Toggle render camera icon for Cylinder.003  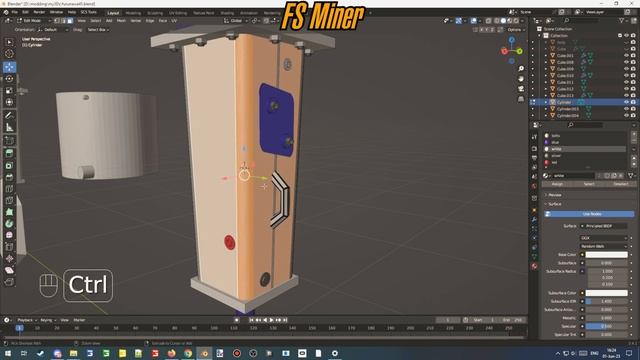[x=633, y=109]
